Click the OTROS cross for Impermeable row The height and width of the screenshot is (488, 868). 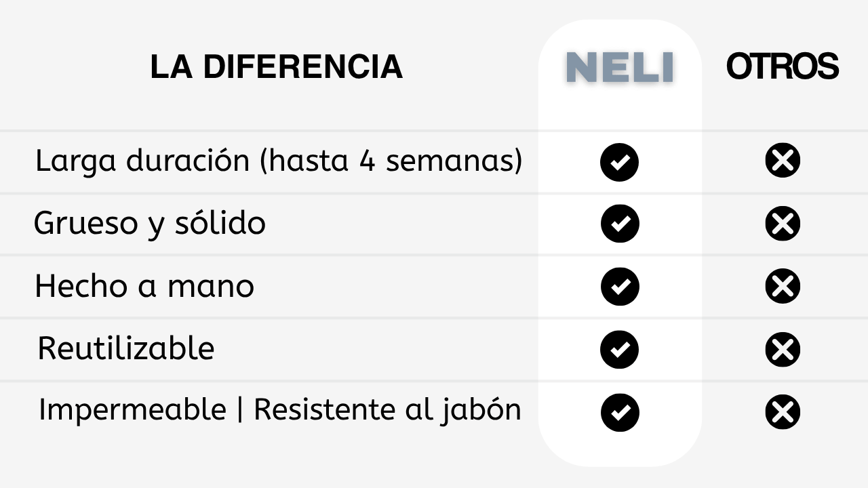(x=783, y=412)
